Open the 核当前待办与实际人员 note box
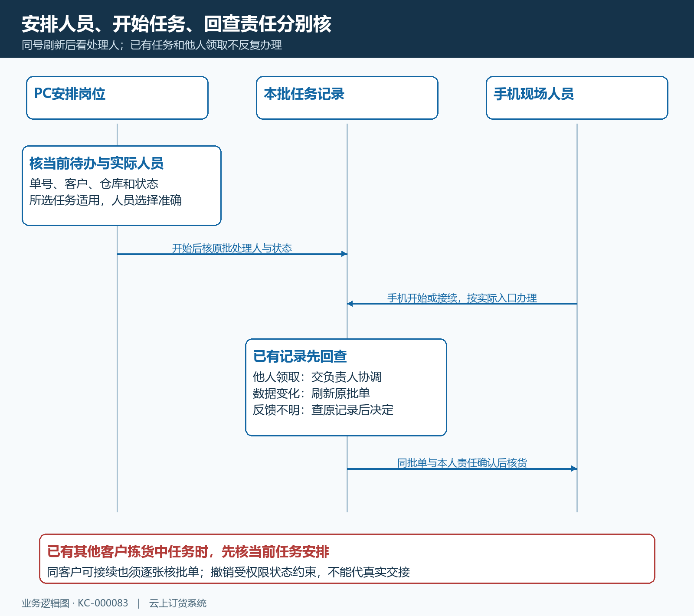 coord(121,186)
